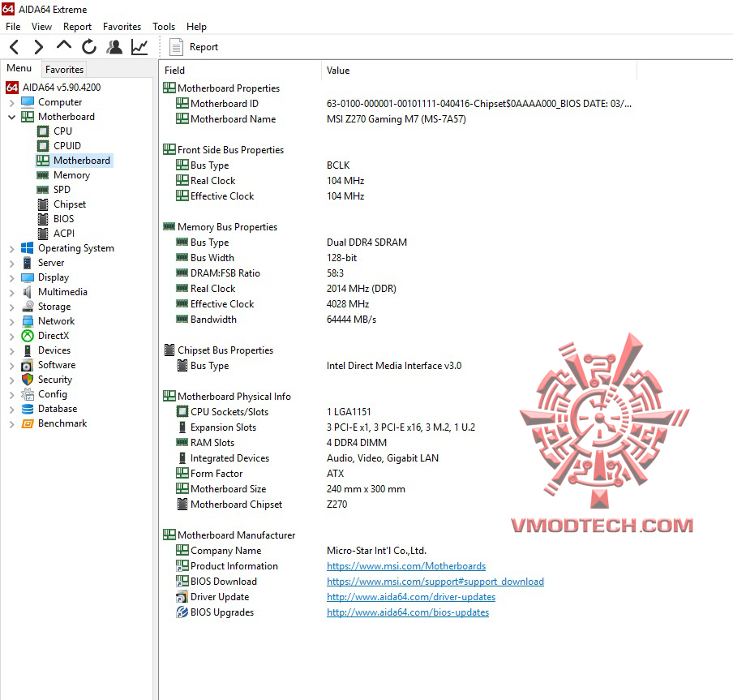Go back with the left arrow button

pyautogui.click(x=15, y=47)
